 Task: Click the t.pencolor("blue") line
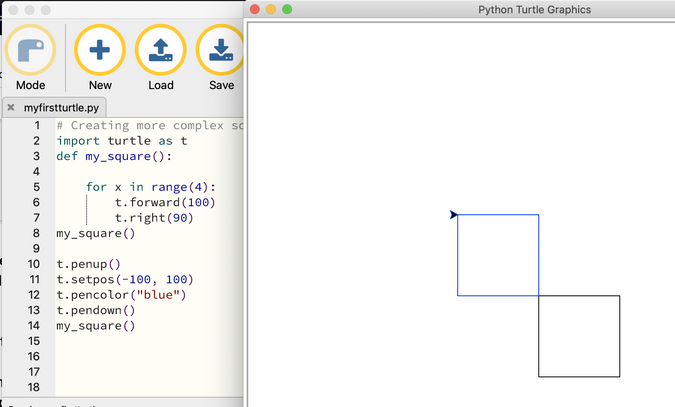[121, 295]
